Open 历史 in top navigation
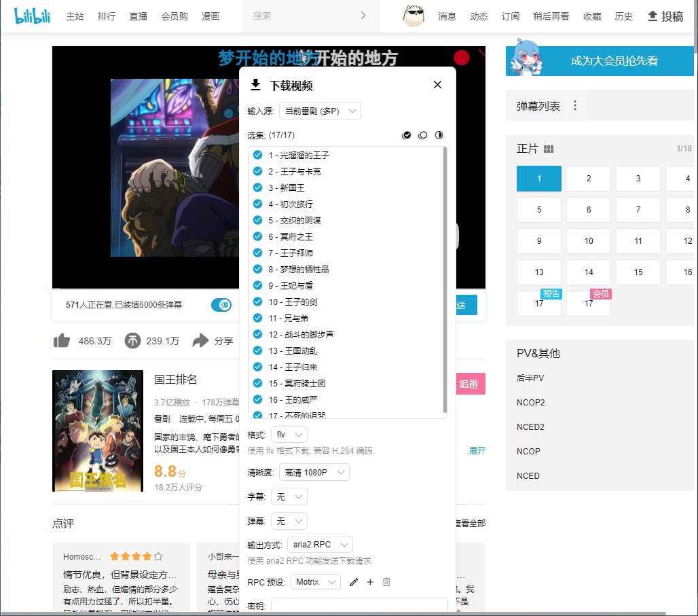 [x=623, y=16]
